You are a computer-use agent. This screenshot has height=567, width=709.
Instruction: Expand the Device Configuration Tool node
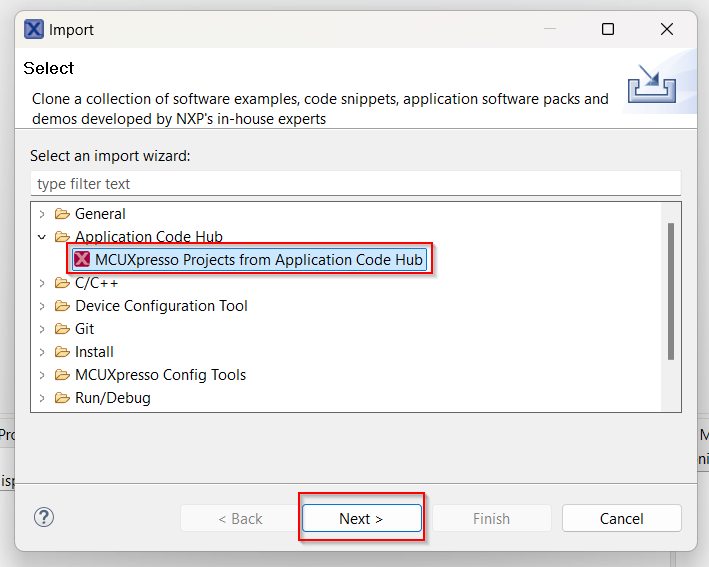point(42,306)
